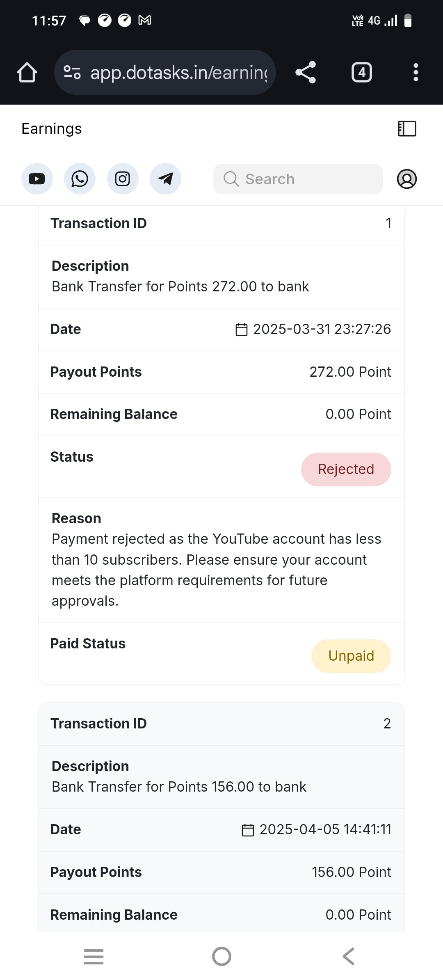Viewport: 443px width, 980px height.
Task: Tap the Android home navigation button
Action: pos(221,957)
